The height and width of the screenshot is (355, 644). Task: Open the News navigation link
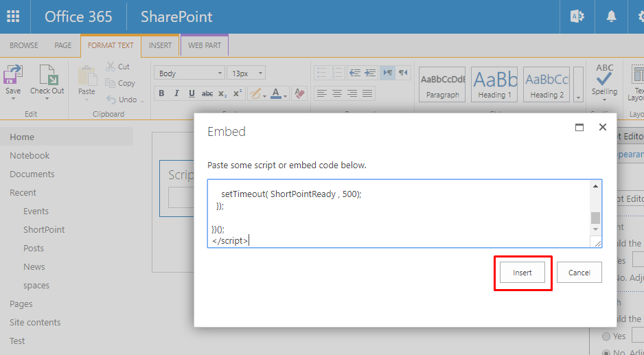pyautogui.click(x=34, y=266)
